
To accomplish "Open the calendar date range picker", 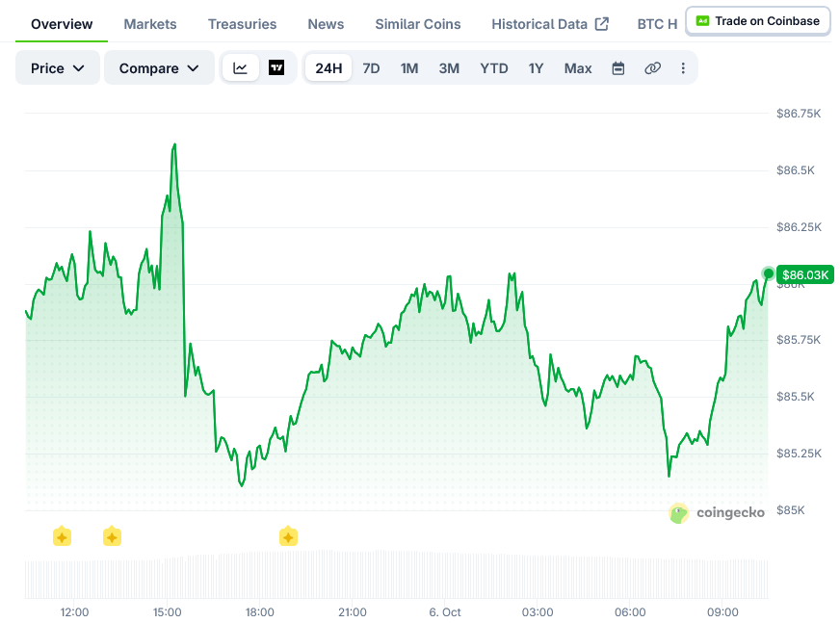I will tap(618, 68).
